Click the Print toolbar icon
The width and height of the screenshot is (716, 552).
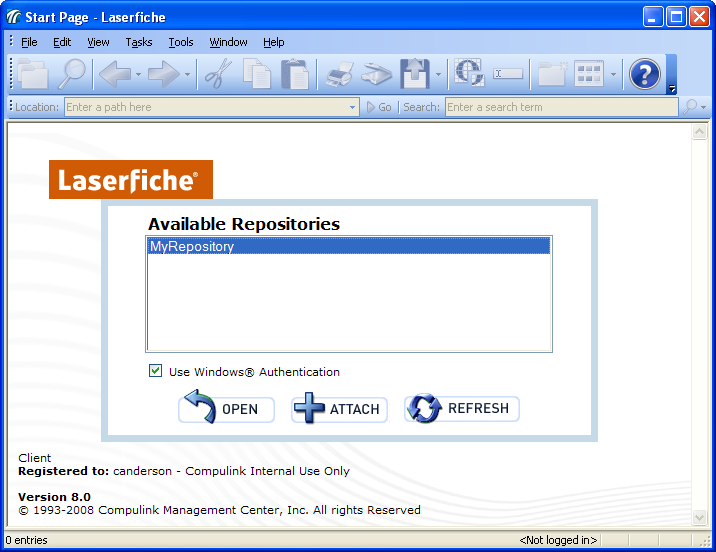pos(339,74)
